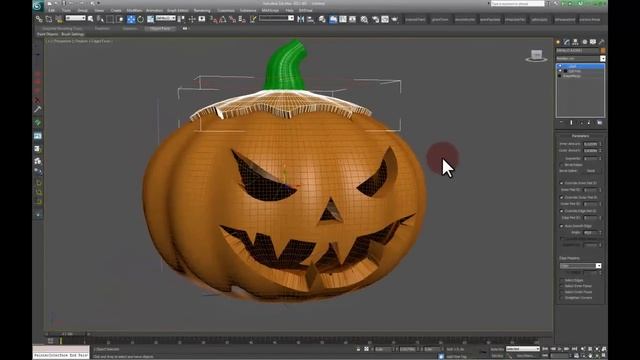Open the Animation menu
Screen dimensions: 640x360
(x=154, y=11)
